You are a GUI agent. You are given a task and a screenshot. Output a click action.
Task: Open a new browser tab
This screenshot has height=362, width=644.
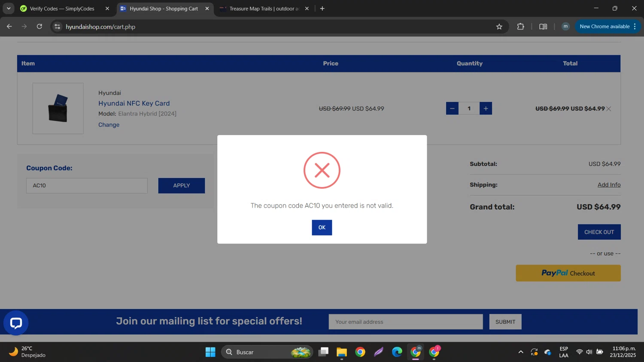click(x=322, y=9)
